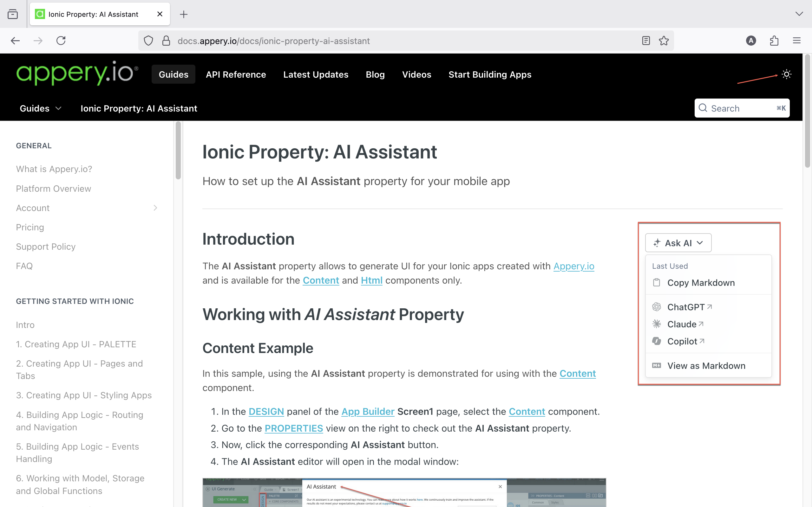Expand the Guides breadcrumb dropdown
Image resolution: width=812 pixels, height=507 pixels.
click(x=40, y=108)
